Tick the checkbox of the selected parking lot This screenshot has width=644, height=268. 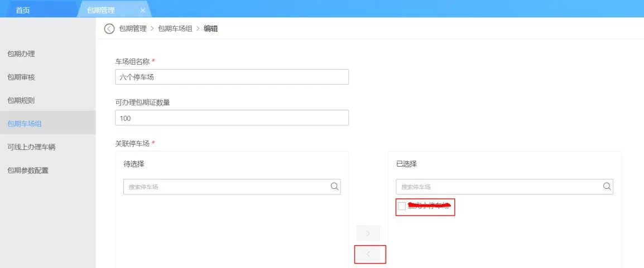click(x=402, y=206)
